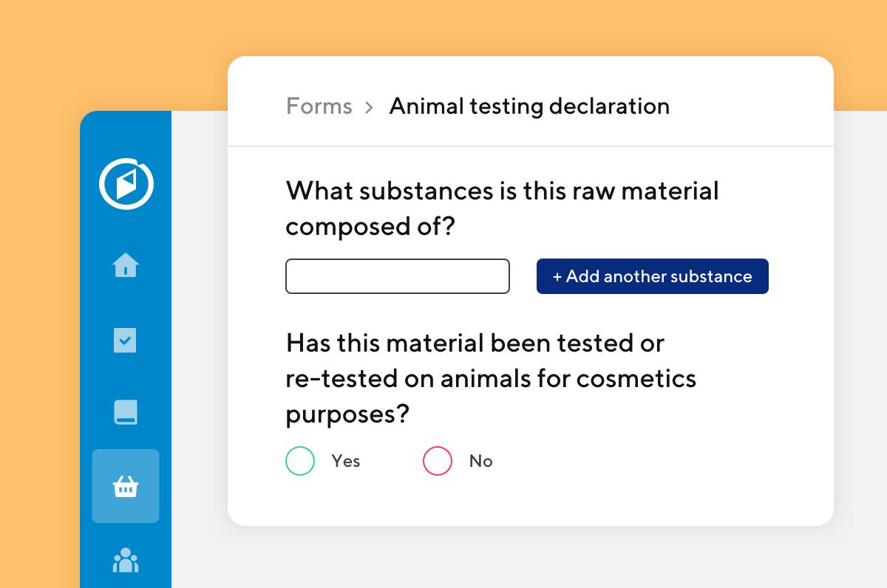Click the breadcrumb chevron separator after Forms
Screen dimensions: 887x588
pos(370,108)
